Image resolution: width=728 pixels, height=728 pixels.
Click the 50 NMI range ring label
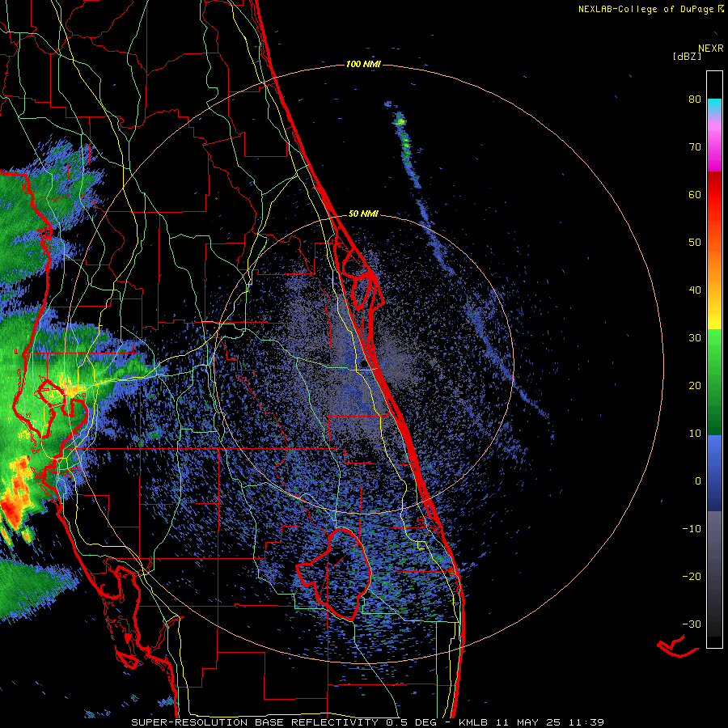[x=363, y=214]
